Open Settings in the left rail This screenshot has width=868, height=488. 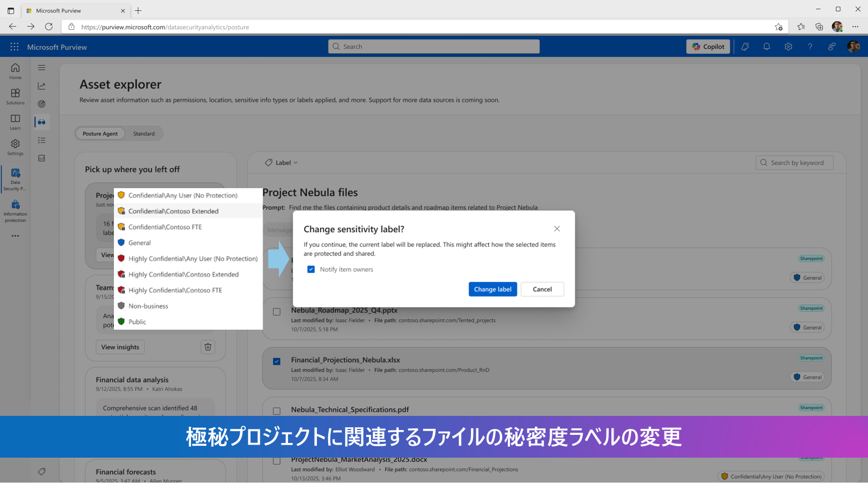[x=15, y=147]
